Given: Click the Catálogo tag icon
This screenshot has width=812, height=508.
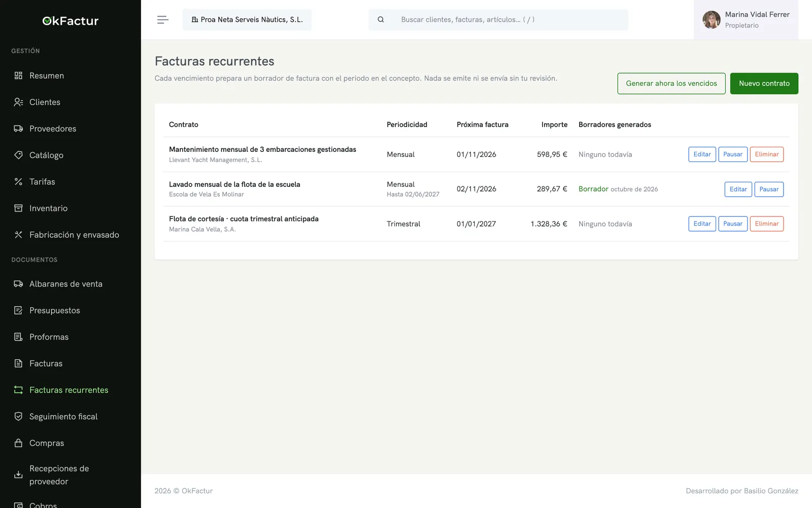Looking at the screenshot, I should 18,155.
